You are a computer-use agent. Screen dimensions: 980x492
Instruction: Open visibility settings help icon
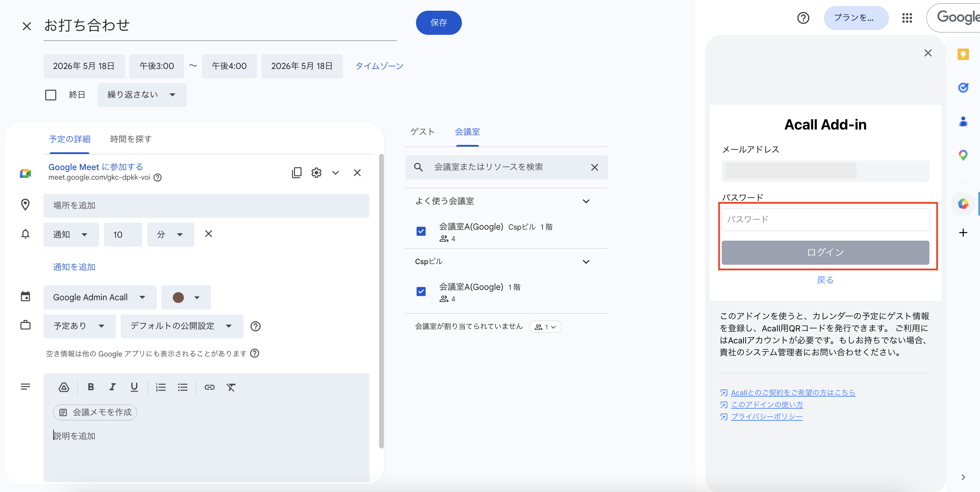coord(255,326)
